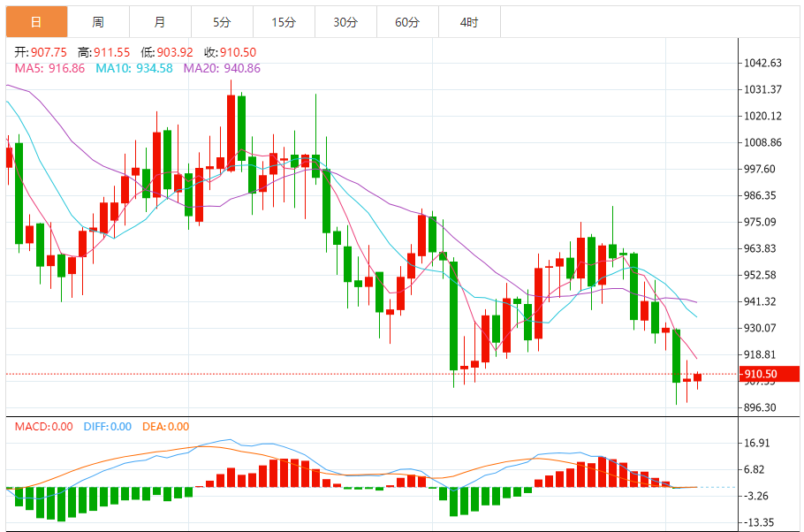The width and height of the screenshot is (804, 532).
Task: Click the 6.82 MACD axis label
Action: click(x=754, y=469)
